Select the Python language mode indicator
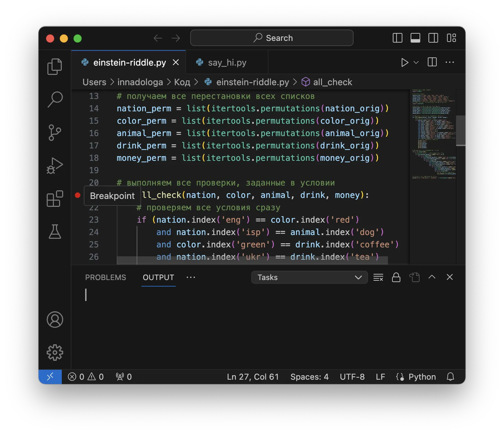 (416, 377)
